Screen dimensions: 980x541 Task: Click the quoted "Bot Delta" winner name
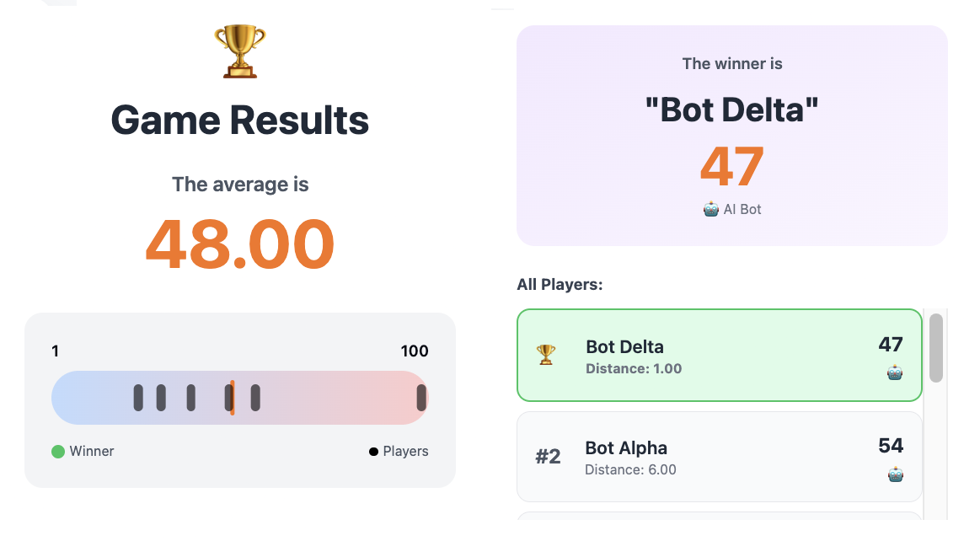pyautogui.click(x=731, y=110)
